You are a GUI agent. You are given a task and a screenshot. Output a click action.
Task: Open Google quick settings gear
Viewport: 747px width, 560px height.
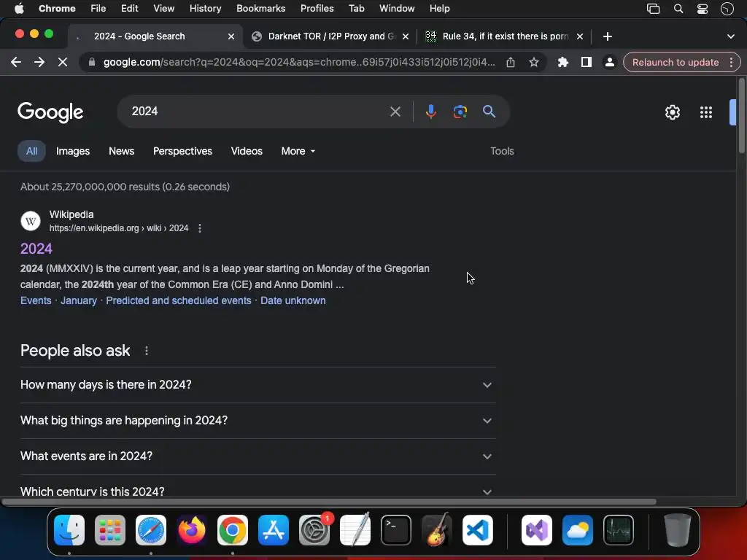(672, 112)
